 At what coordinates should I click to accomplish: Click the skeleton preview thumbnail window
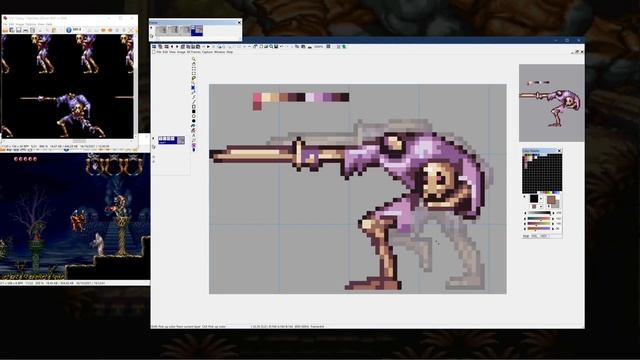pos(551,103)
